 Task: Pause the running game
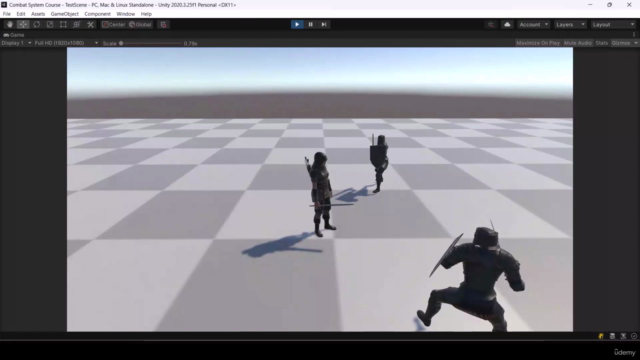pyautogui.click(x=310, y=24)
